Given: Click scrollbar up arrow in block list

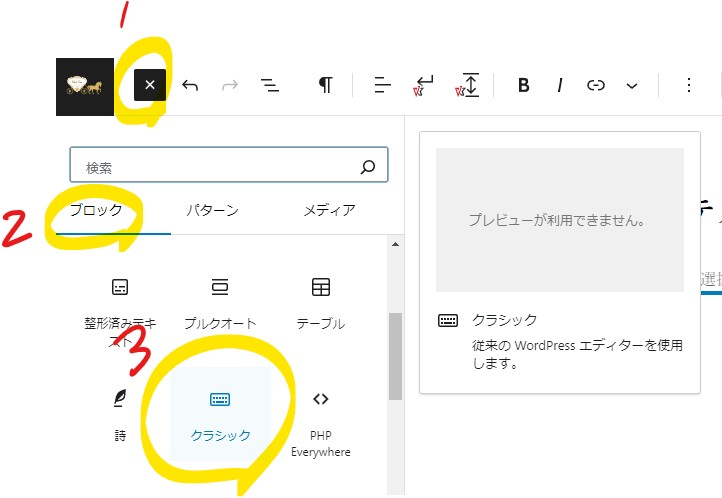Looking at the screenshot, I should (x=395, y=244).
